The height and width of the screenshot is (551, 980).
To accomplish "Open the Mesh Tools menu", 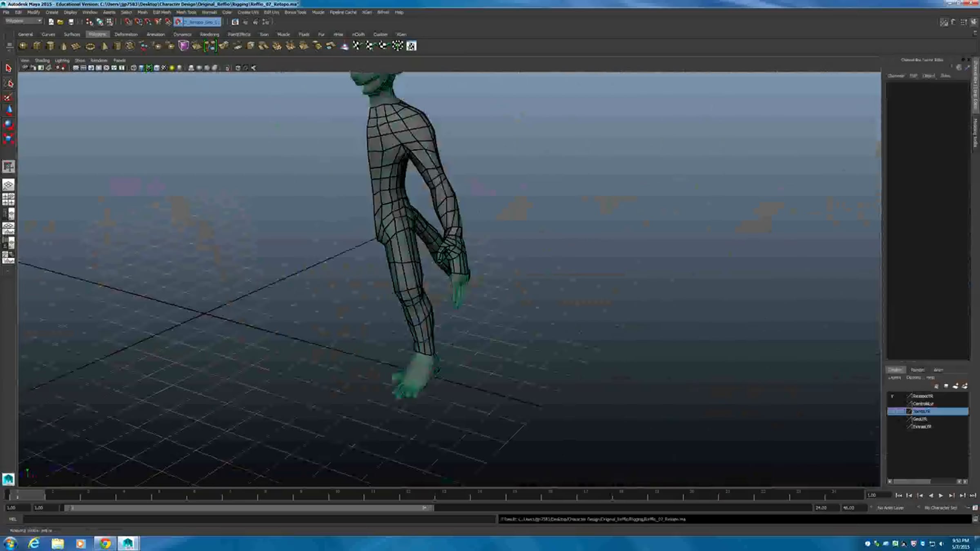I will tap(186, 12).
